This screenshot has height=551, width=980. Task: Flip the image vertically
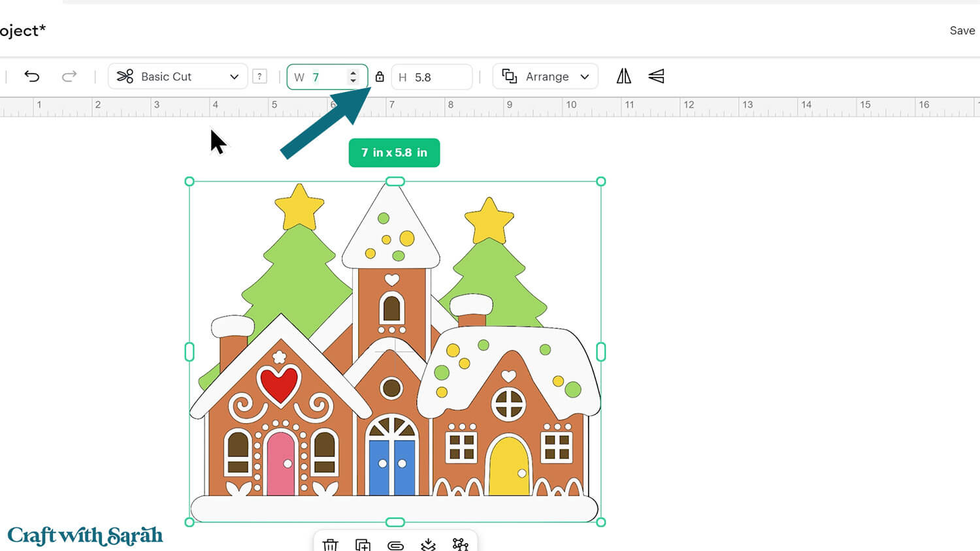tap(657, 76)
